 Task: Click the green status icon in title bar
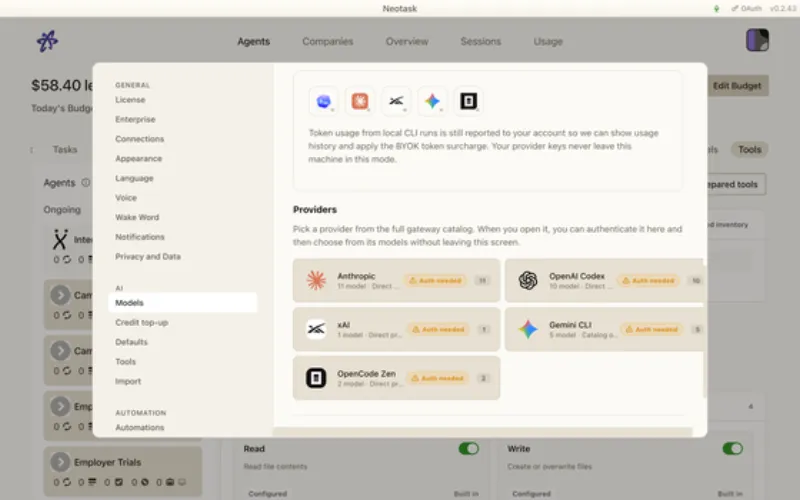point(716,9)
